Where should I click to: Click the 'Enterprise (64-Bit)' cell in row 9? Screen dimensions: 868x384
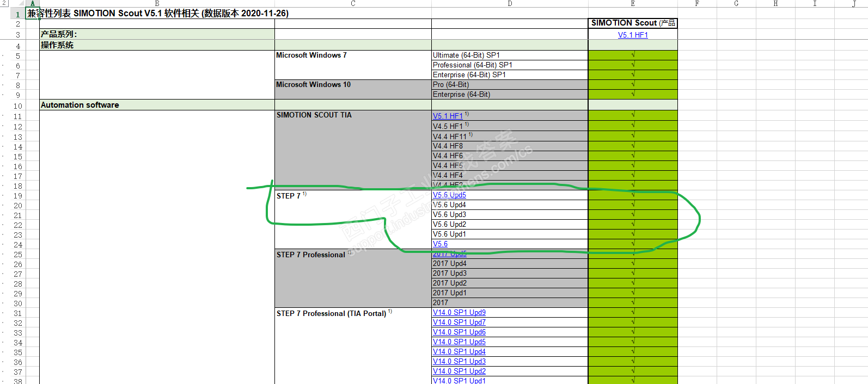pos(510,94)
